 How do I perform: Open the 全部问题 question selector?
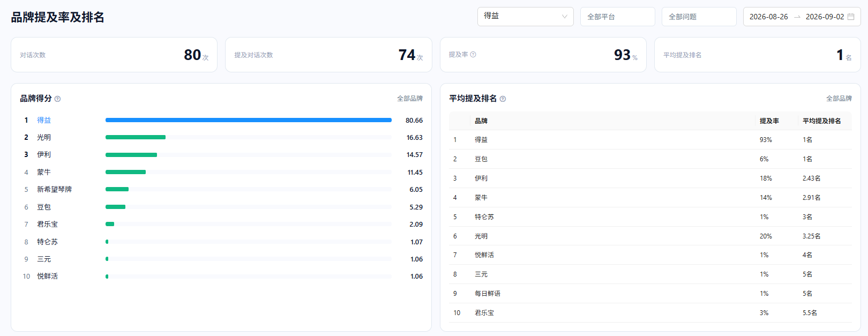coord(699,17)
